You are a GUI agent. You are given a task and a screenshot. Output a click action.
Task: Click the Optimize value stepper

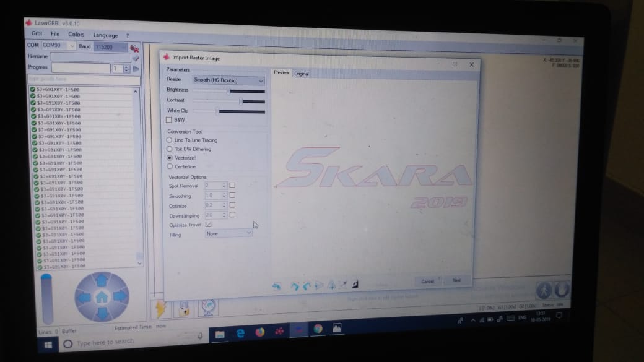click(224, 205)
